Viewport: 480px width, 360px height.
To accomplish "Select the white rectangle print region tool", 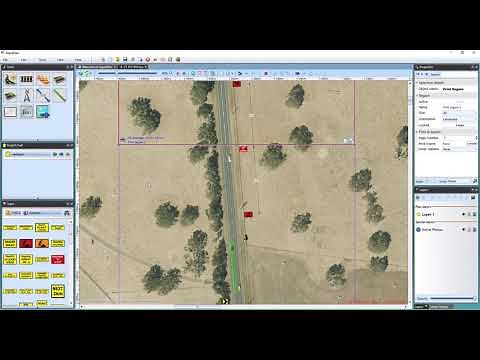I will pyautogui.click(x=10, y=112).
